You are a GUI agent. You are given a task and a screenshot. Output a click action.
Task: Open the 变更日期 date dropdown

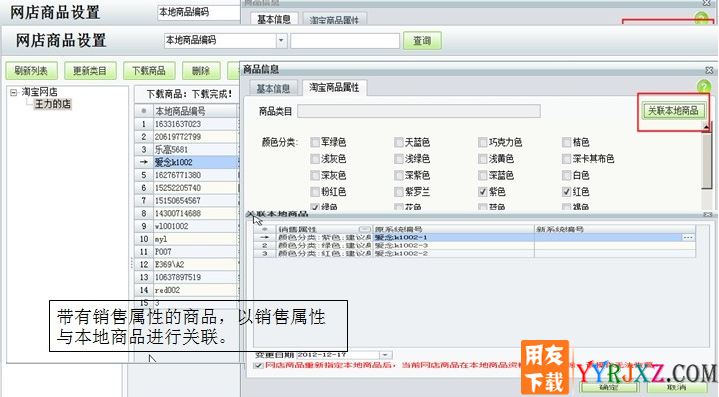tap(386, 355)
